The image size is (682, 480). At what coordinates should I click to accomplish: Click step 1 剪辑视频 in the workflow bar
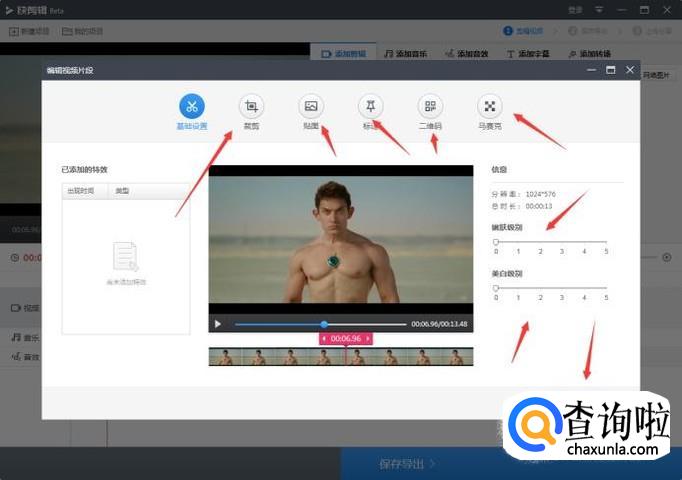[x=523, y=31]
